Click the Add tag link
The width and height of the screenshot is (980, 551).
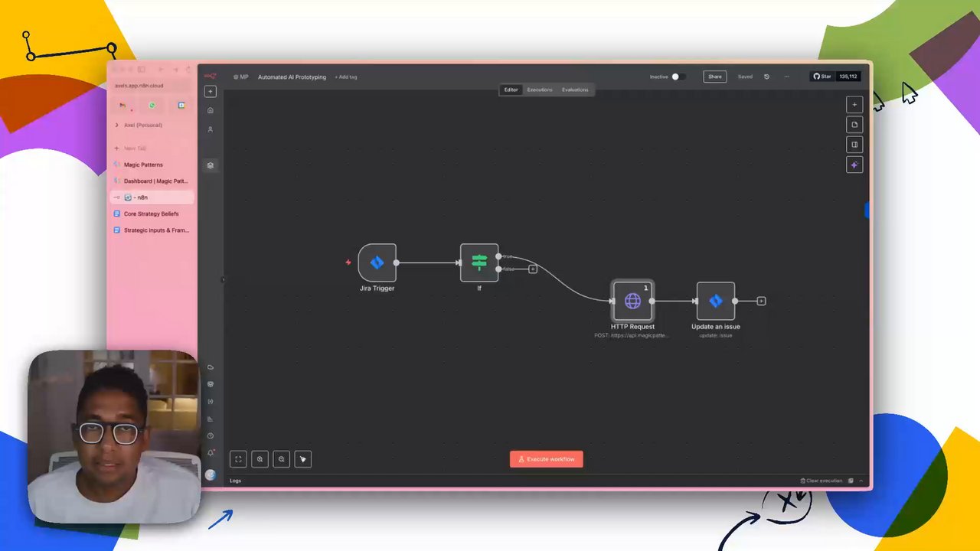point(345,77)
